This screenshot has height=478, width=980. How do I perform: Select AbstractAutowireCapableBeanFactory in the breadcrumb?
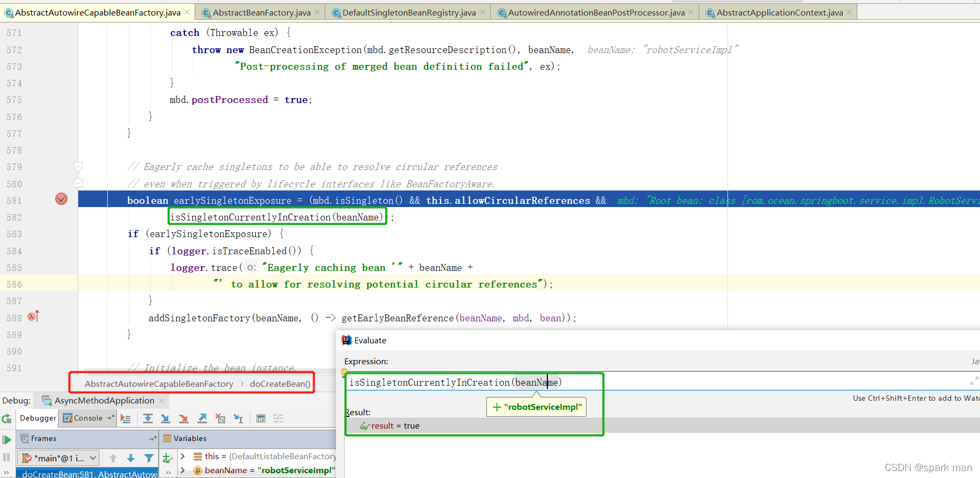[159, 384]
